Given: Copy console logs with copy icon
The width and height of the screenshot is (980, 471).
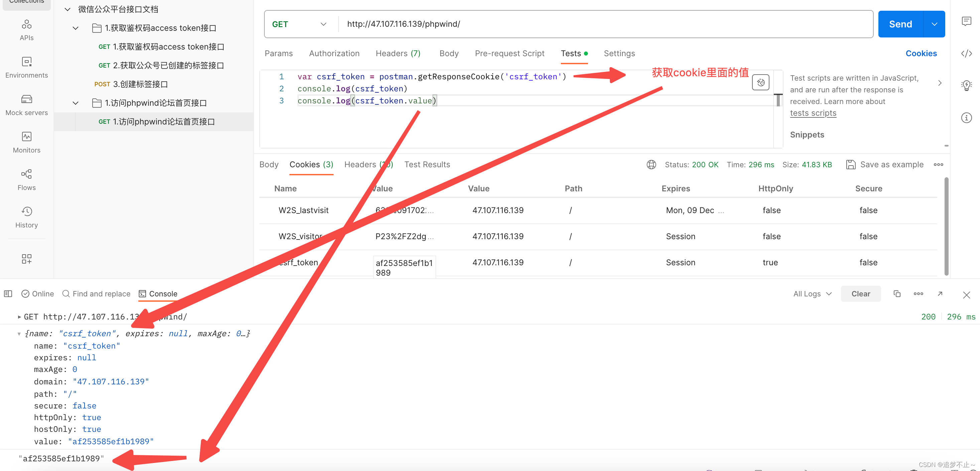Looking at the screenshot, I should [x=897, y=294].
